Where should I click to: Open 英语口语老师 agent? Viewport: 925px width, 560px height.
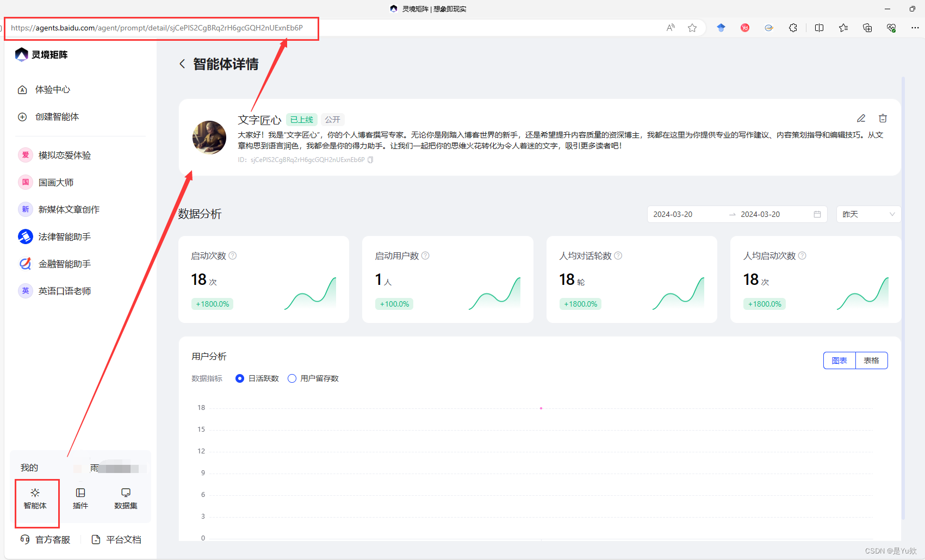[65, 291]
